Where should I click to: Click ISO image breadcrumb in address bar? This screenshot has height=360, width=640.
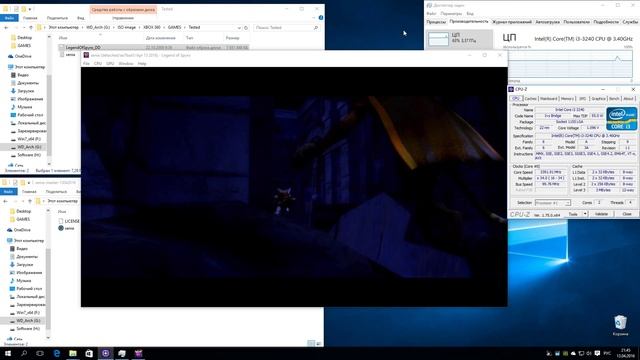(127, 27)
